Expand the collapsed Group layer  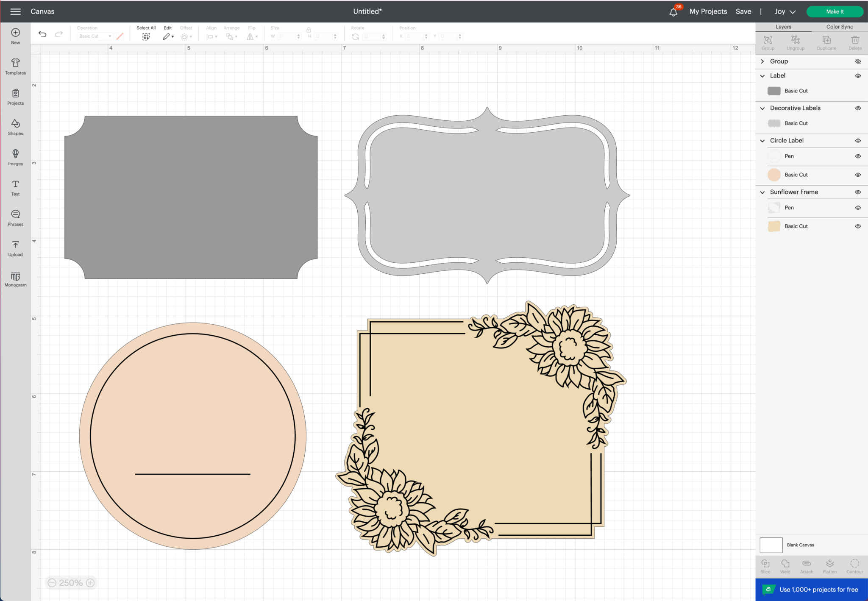[x=762, y=61]
